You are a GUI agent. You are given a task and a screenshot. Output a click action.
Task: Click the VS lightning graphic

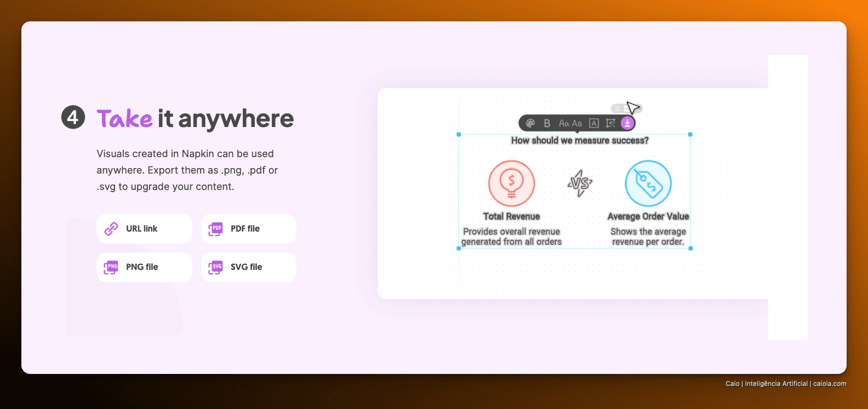coord(580,183)
